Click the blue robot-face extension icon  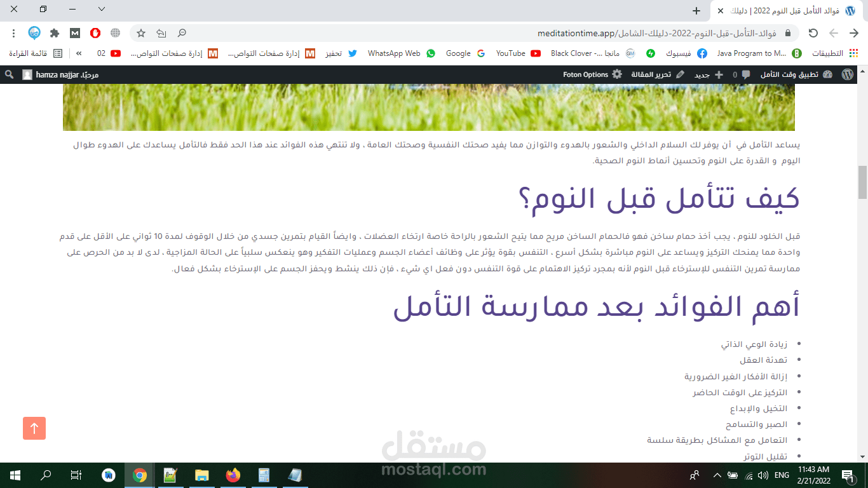[x=34, y=33]
